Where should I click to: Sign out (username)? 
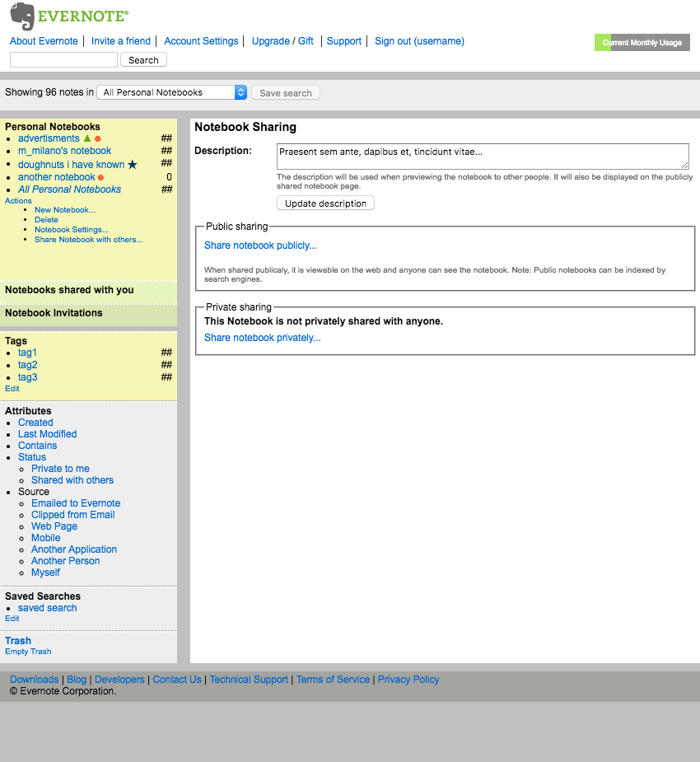tap(419, 41)
